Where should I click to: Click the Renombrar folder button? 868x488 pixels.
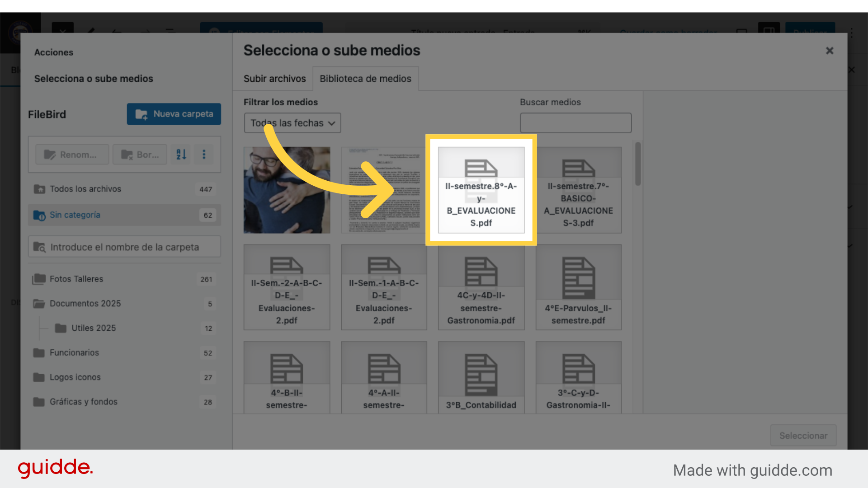click(72, 155)
